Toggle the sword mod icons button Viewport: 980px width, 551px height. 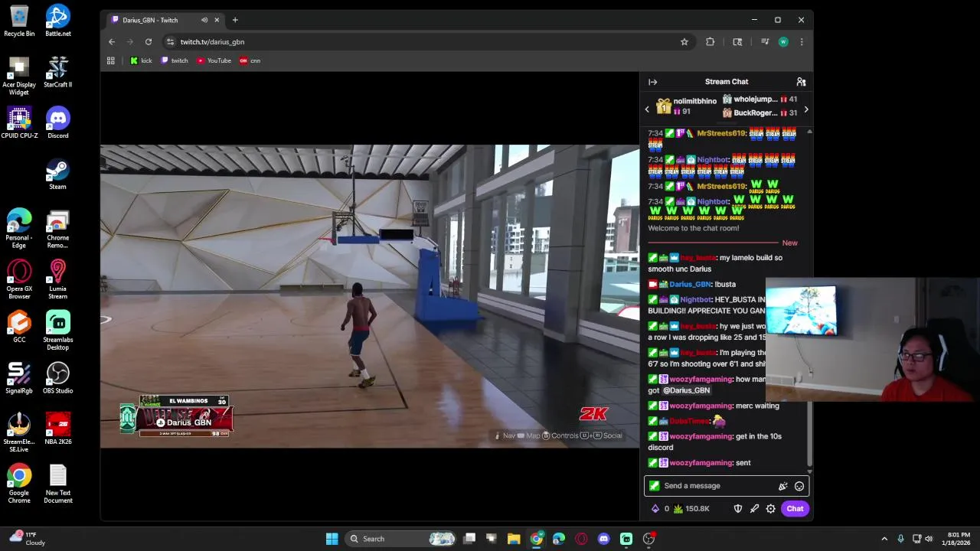pyautogui.click(x=754, y=509)
